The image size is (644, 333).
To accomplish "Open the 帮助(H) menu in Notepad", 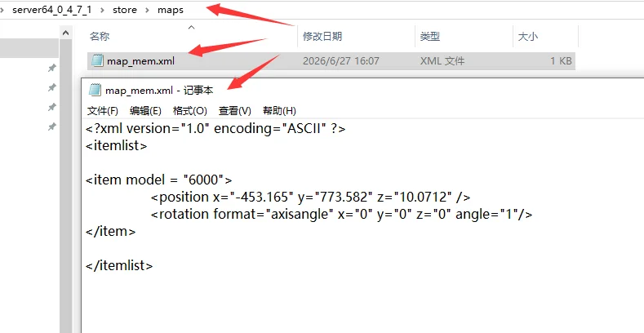I will [279, 111].
